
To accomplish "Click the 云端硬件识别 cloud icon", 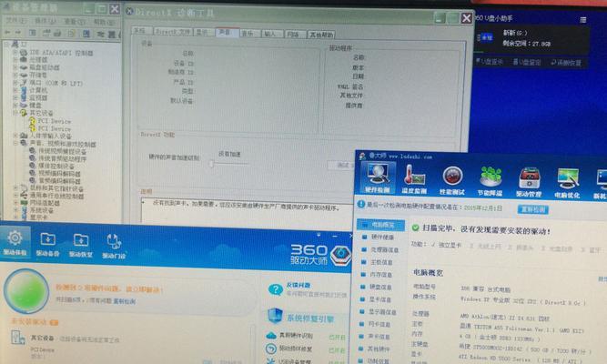I will click(271, 336).
